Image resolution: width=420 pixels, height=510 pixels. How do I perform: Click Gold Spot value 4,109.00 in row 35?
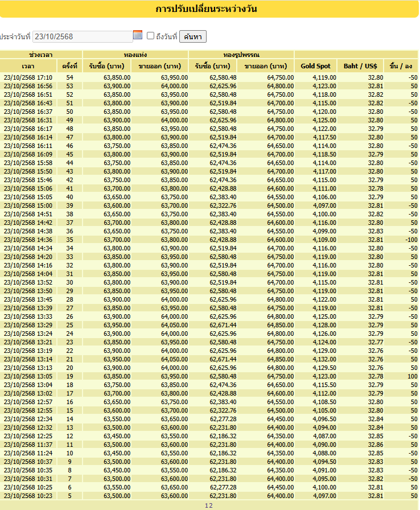point(324,240)
